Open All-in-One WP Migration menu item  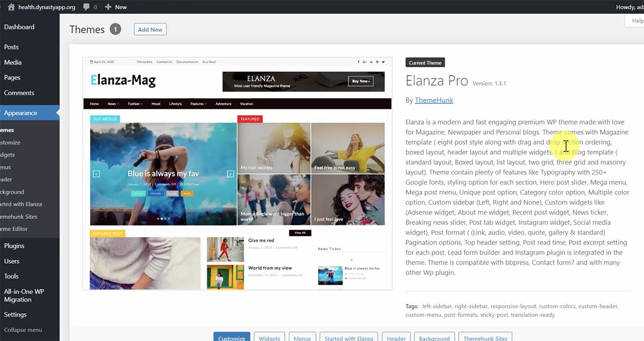click(24, 295)
